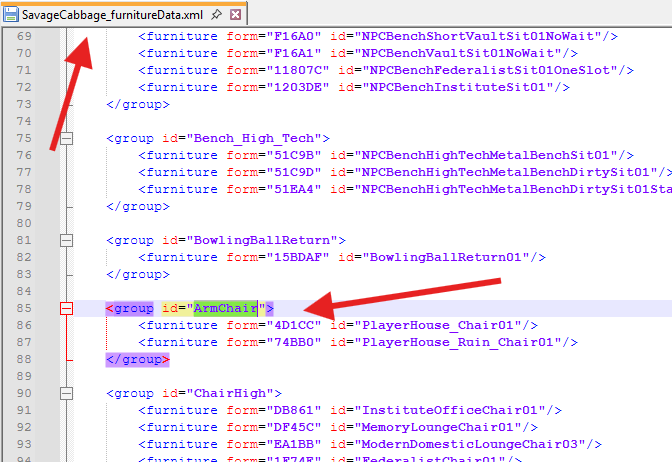Click line number 85 in the margin
This screenshot has height=462, width=672.
coord(24,309)
